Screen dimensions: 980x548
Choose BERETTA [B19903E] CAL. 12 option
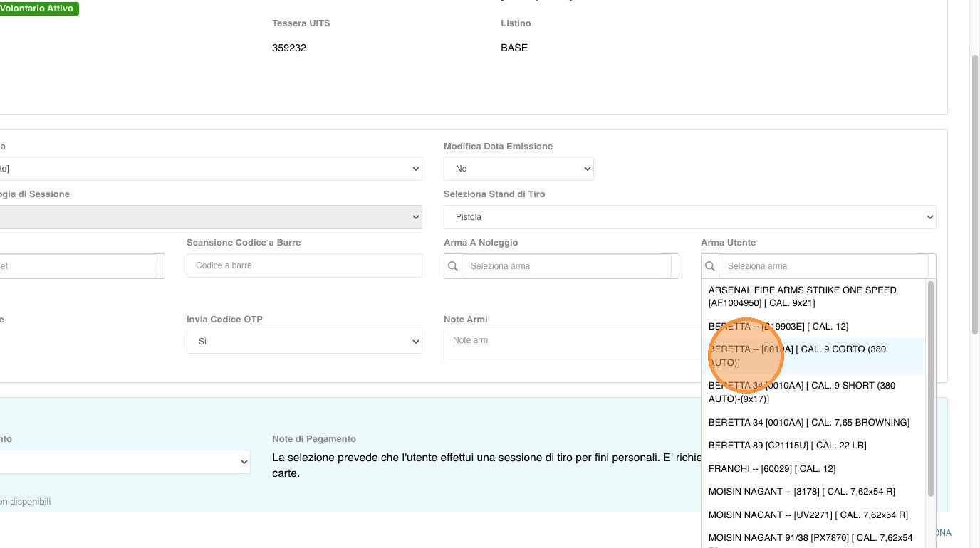tap(778, 327)
